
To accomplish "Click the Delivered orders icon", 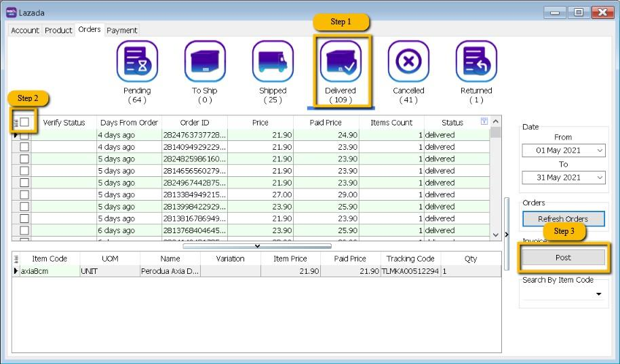I will (x=341, y=62).
